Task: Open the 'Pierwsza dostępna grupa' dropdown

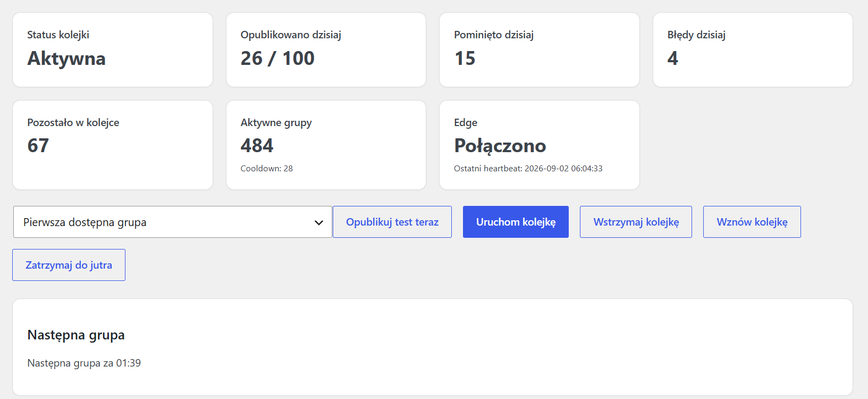Action: coord(173,222)
